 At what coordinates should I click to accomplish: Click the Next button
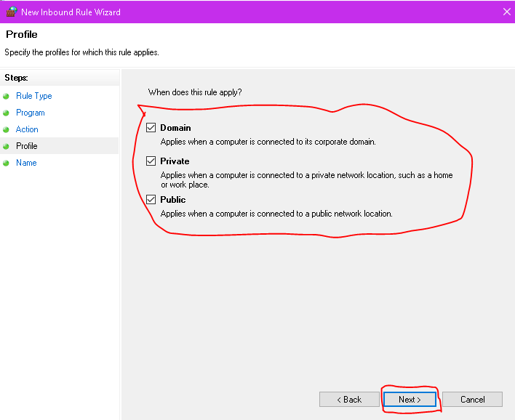[x=410, y=400]
